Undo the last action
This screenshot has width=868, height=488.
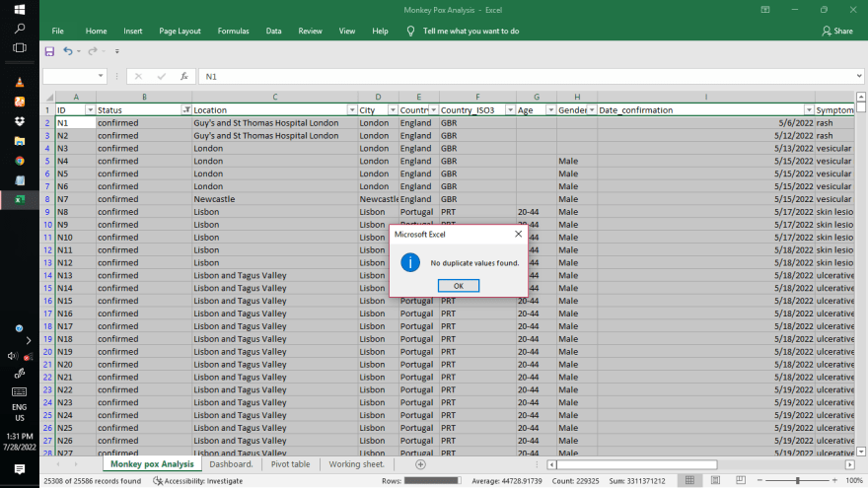pyautogui.click(x=67, y=51)
